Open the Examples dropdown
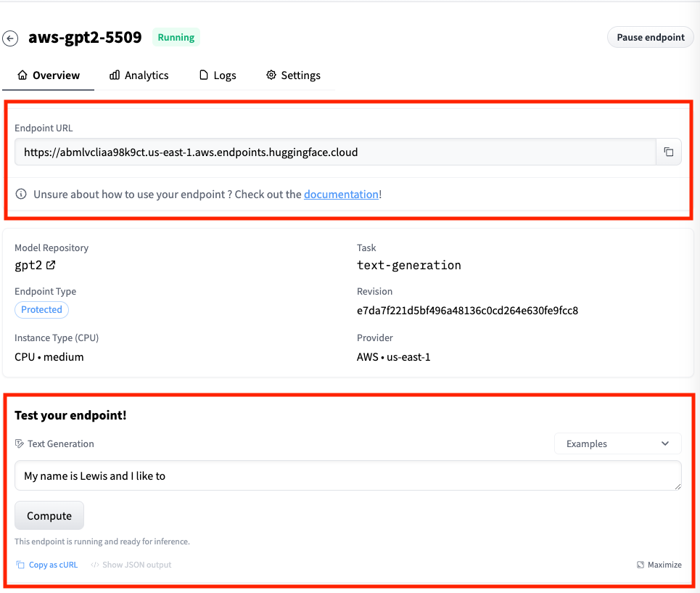The image size is (700, 593). tap(617, 443)
